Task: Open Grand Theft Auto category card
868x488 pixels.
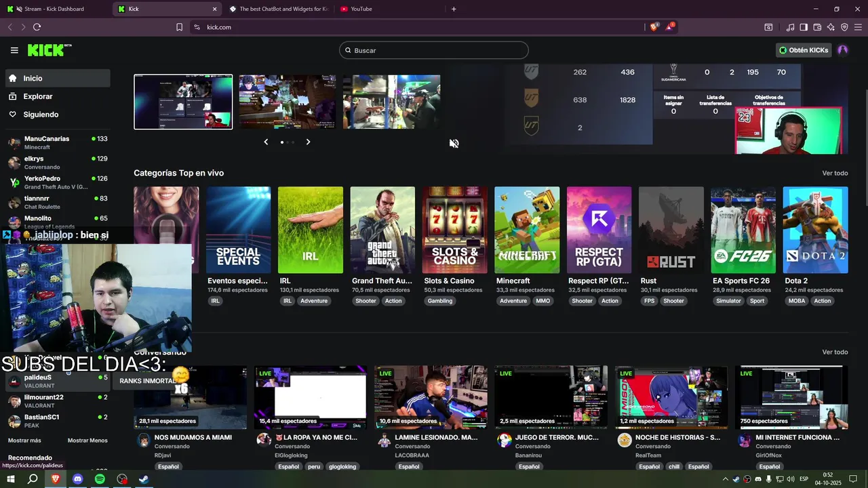Action: pyautogui.click(x=382, y=230)
